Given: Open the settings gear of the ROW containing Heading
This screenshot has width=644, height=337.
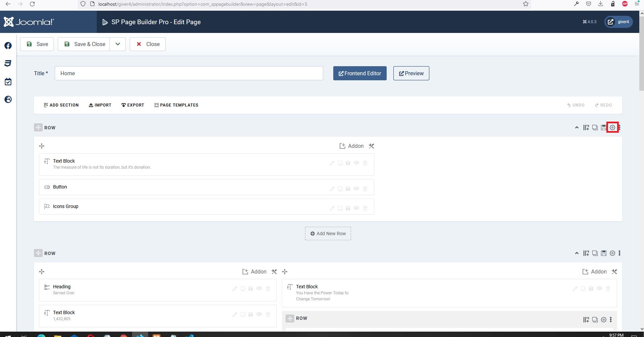Looking at the screenshot, I should (x=612, y=253).
